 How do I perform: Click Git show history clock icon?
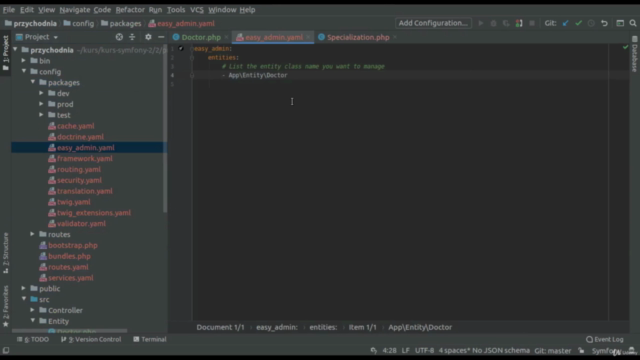tap(591, 23)
